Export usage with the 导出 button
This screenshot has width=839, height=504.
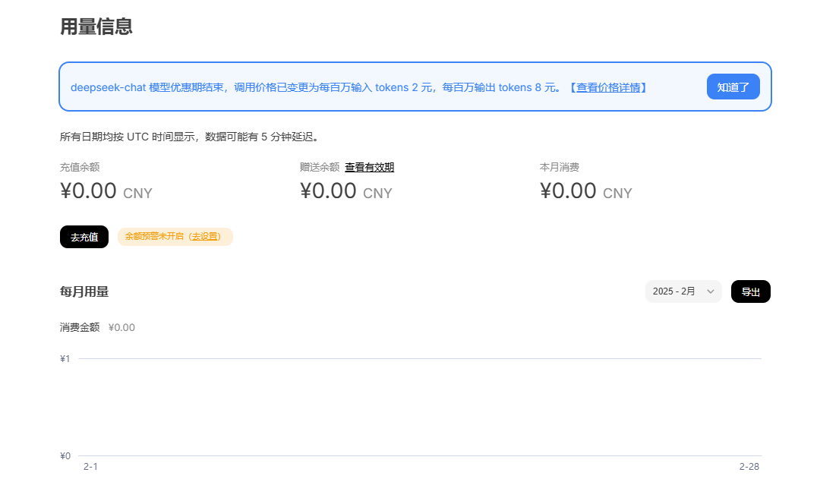[x=750, y=291]
